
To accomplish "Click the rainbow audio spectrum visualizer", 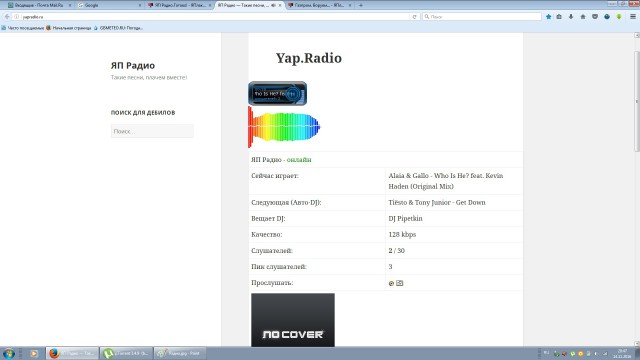I will (x=284, y=127).
